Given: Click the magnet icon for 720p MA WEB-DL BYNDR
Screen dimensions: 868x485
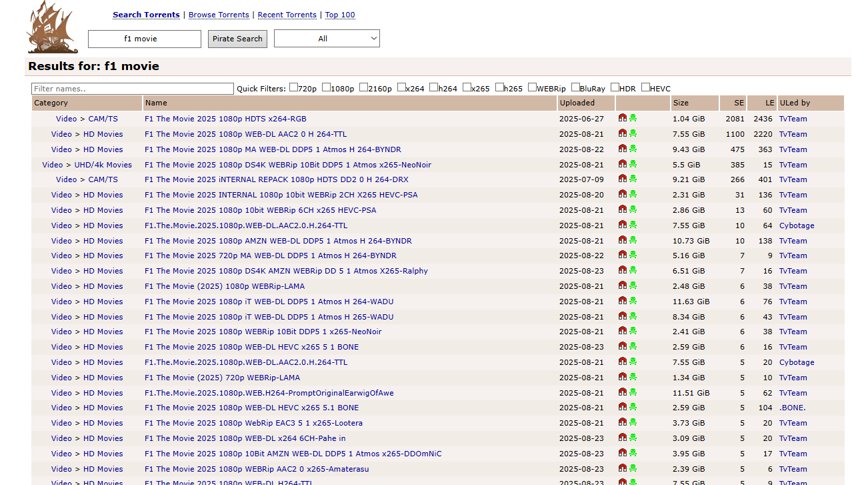Looking at the screenshot, I should [x=623, y=255].
